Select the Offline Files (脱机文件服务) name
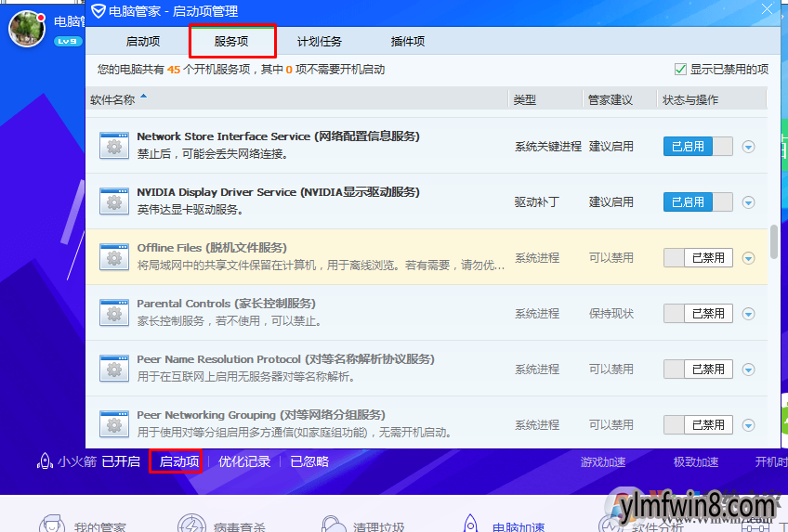The image size is (788, 532). [212, 248]
